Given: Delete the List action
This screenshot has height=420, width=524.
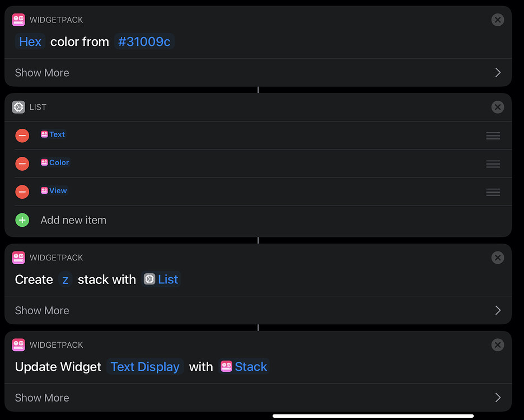Looking at the screenshot, I should click(498, 107).
